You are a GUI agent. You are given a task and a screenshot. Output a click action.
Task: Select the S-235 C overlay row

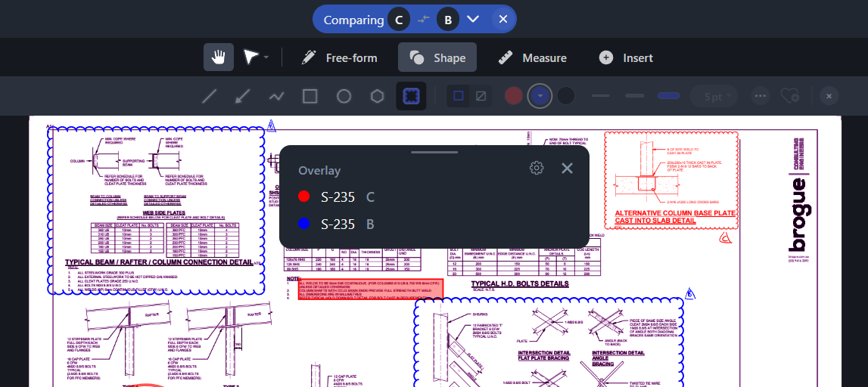click(434, 197)
